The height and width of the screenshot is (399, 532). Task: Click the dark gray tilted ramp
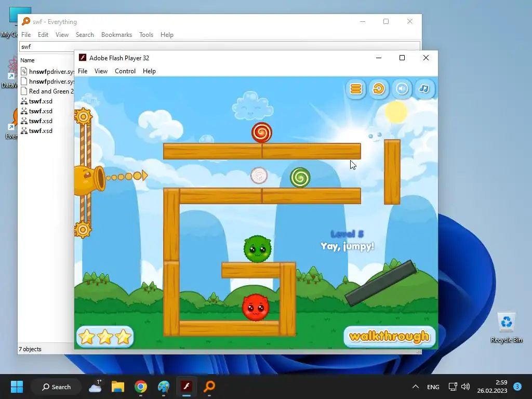[x=381, y=283]
